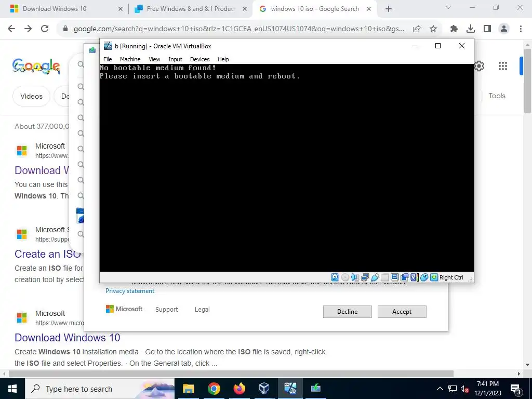Switch to Free Windows 8 and 8.1 tab
532x399 pixels.
coord(191,9)
